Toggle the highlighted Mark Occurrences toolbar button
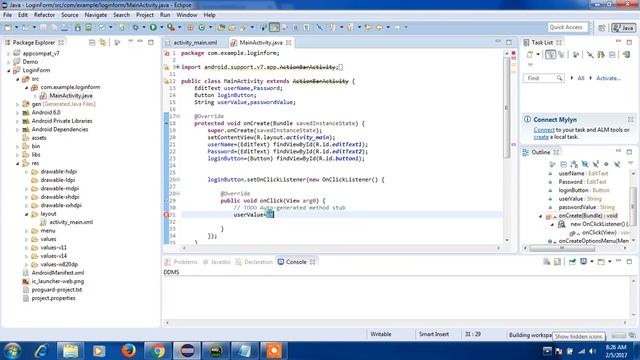This screenshot has height=360, width=640. point(275,27)
